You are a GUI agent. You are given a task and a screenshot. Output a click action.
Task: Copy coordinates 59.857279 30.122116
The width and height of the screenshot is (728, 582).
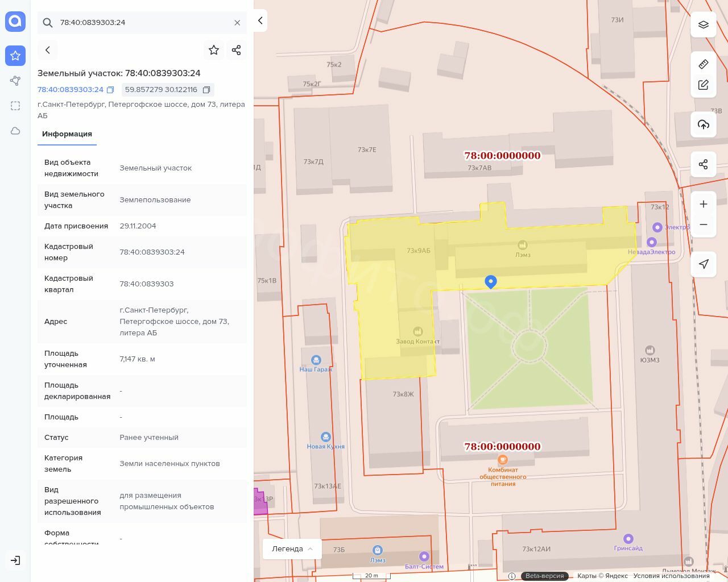click(206, 90)
